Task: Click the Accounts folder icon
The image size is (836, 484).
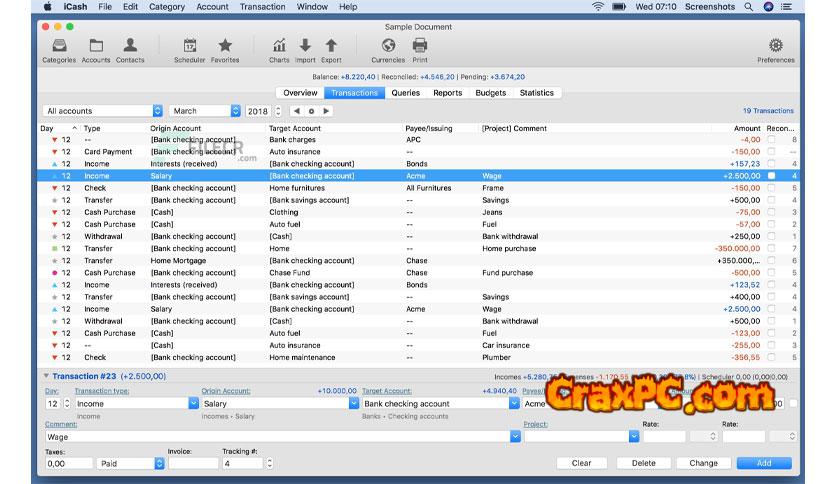Action: [96, 46]
